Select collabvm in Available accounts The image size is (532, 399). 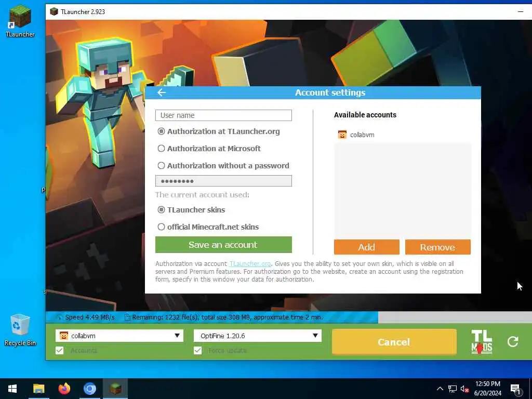coord(403,135)
